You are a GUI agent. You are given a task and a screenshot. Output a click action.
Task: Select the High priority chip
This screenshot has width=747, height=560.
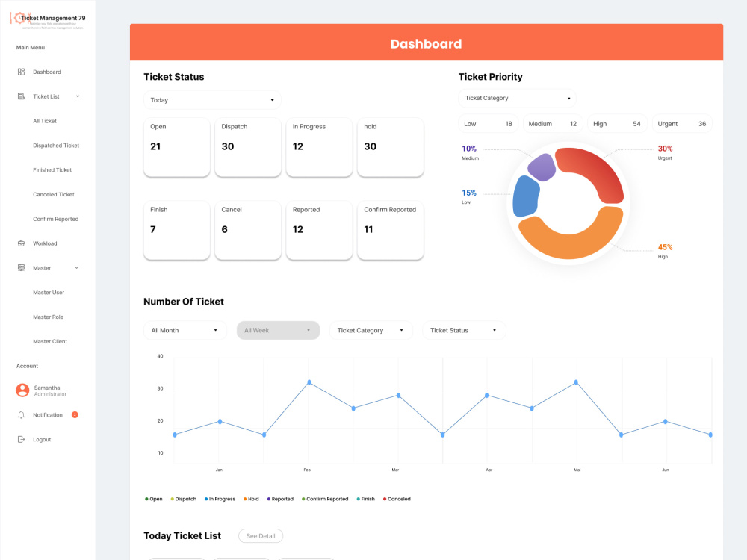click(617, 124)
